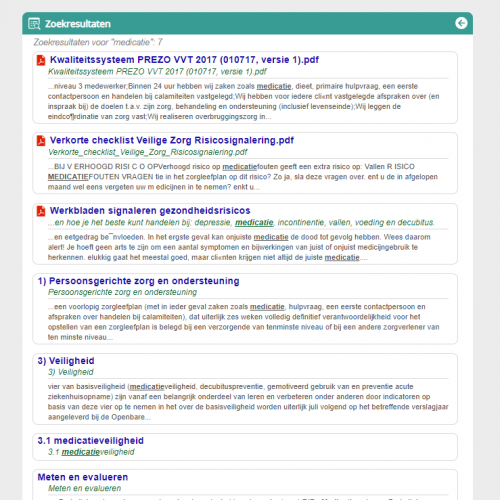The width and height of the screenshot is (500, 500).
Task: Click the search results icon beside Zoekresultaten
Action: (x=34, y=24)
